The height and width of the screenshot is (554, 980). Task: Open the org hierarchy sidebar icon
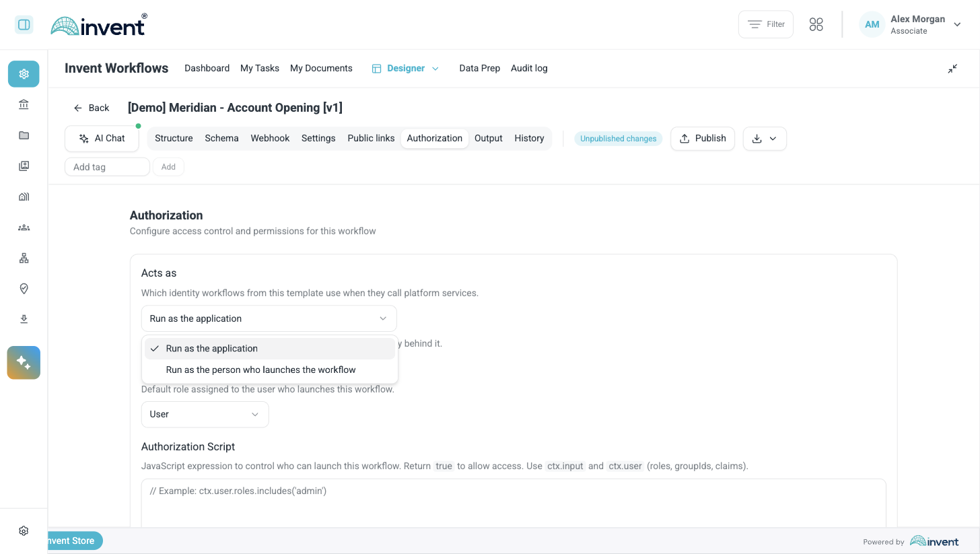coord(24,258)
